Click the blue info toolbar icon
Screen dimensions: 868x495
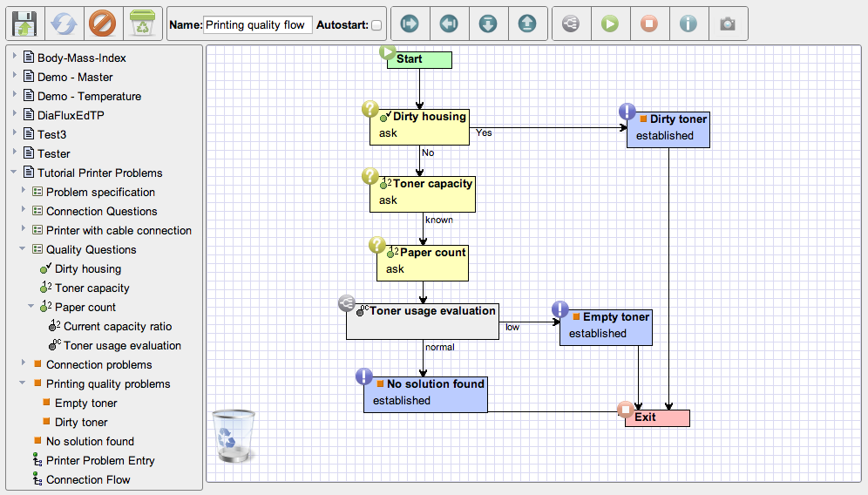coord(688,24)
